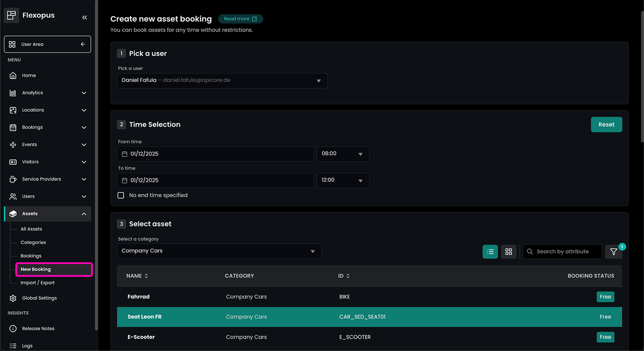Click the Release Notes info icon
This screenshot has width=644, height=351.
[13, 328]
